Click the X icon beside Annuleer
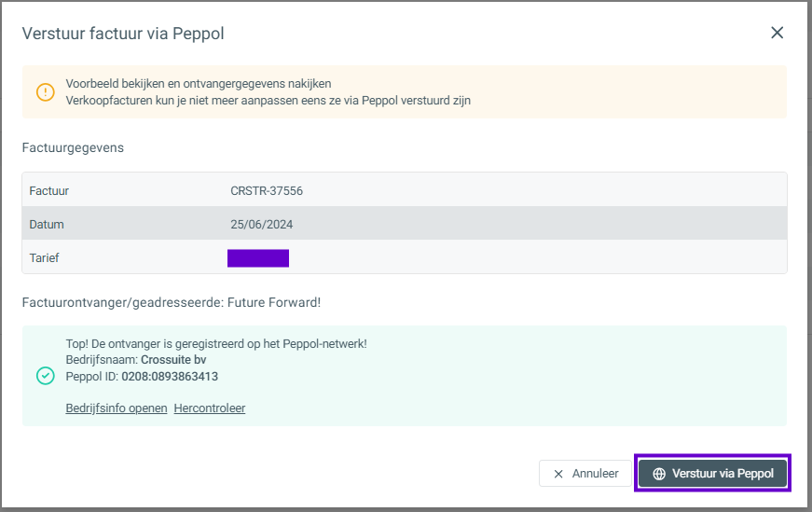The height and width of the screenshot is (512, 812). tap(558, 474)
